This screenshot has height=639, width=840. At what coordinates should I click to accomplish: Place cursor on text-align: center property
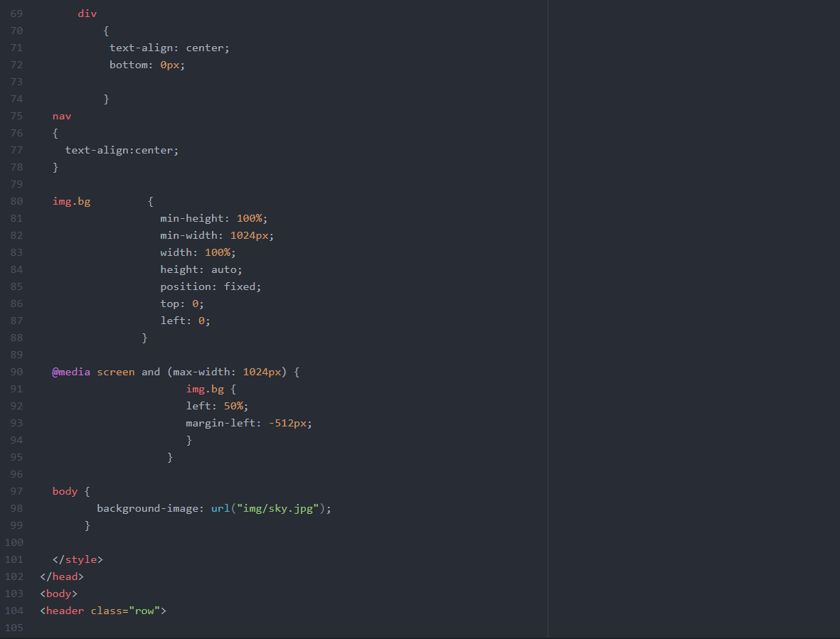tap(168, 47)
